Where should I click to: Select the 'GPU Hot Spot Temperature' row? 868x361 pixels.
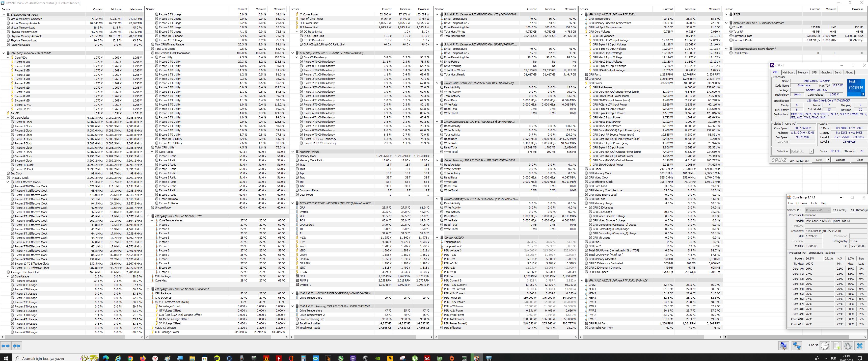pos(650,27)
